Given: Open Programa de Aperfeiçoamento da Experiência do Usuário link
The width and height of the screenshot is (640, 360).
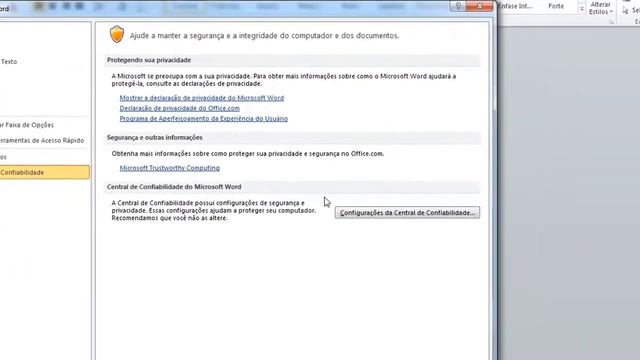Looking at the screenshot, I should click(204, 118).
